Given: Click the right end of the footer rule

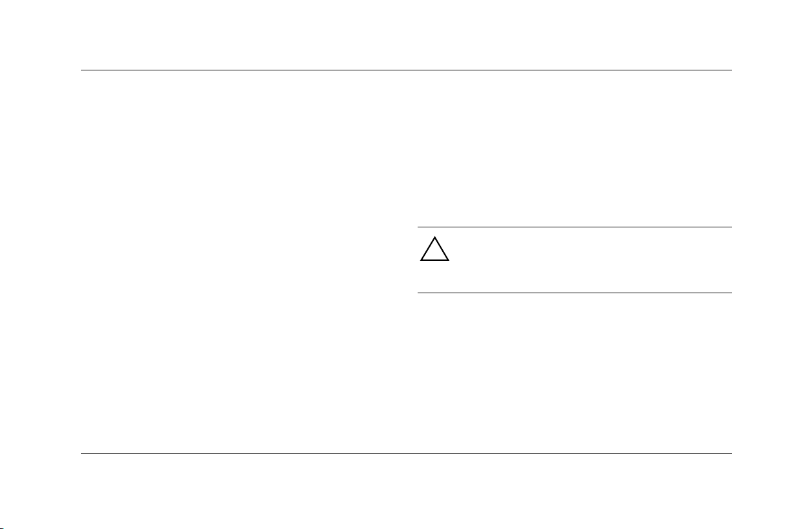Looking at the screenshot, I should click(x=730, y=453).
